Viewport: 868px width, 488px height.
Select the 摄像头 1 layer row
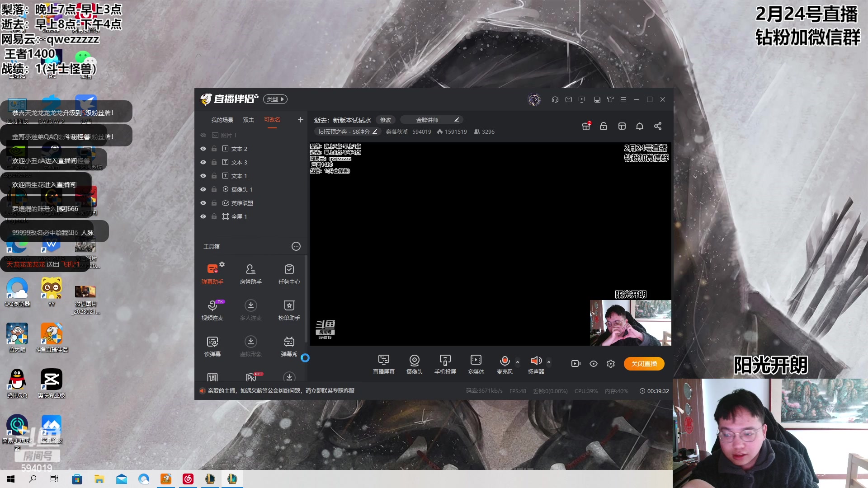251,189
